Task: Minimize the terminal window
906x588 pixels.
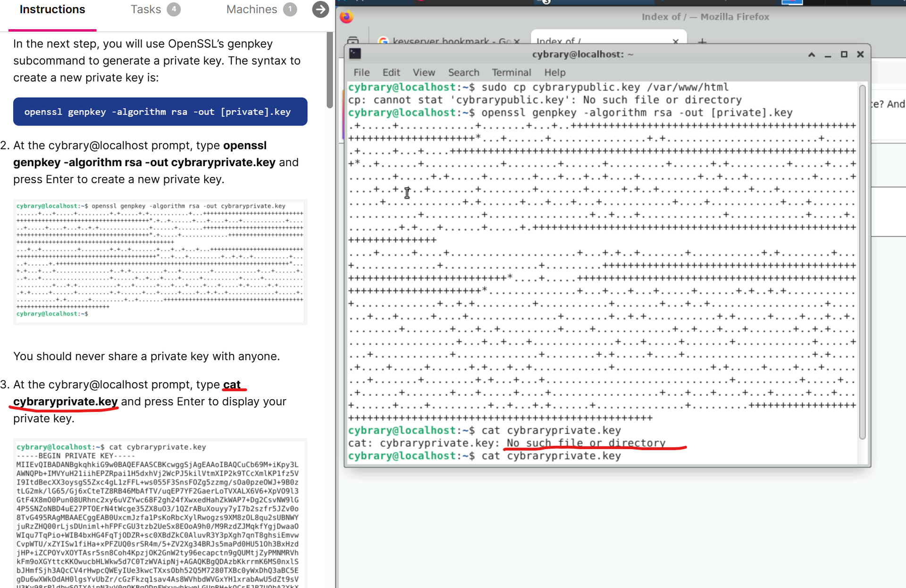Action: tap(828, 55)
